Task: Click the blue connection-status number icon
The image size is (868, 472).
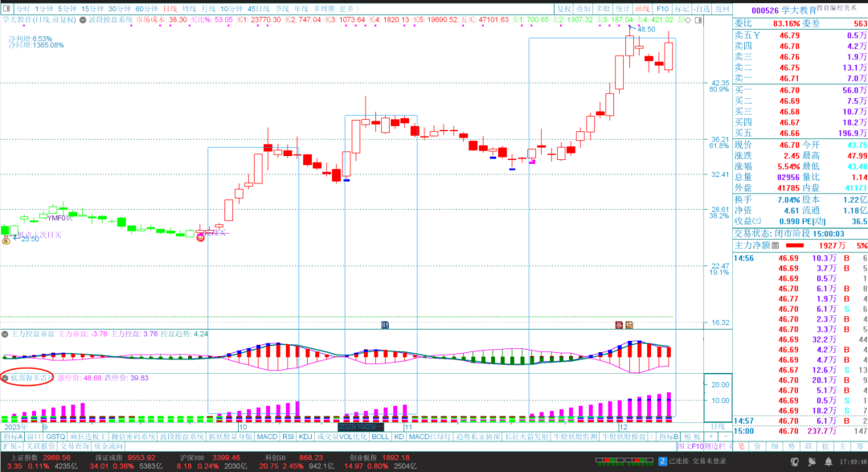Action: point(662,461)
